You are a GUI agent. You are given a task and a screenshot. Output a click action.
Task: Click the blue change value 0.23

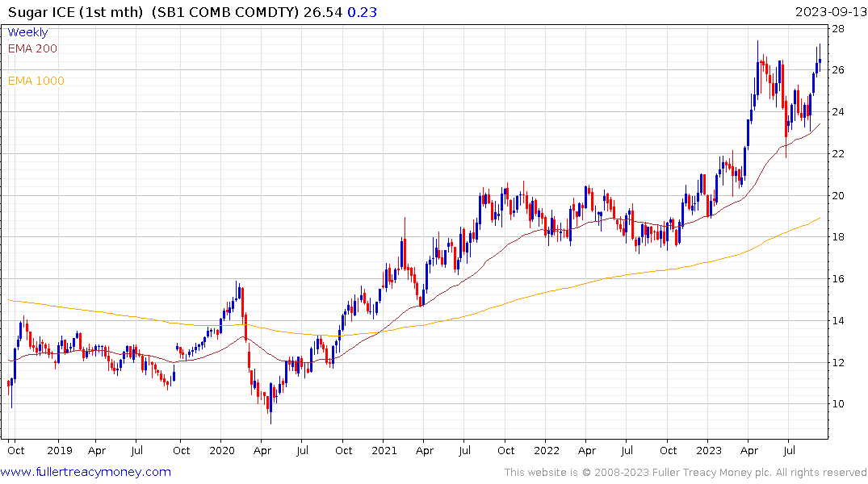pyautogui.click(x=362, y=12)
